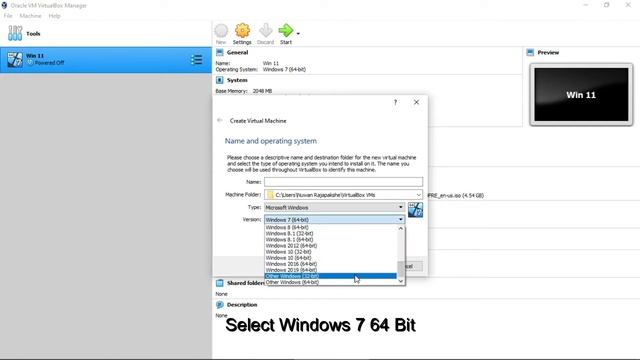Click the Operating System Windows 7 (64-bit) value

point(284,69)
